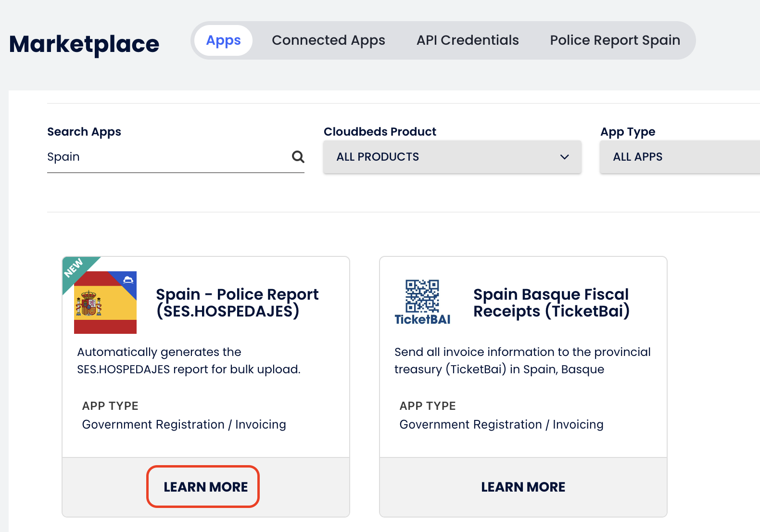Open the Connected Apps tab
The width and height of the screenshot is (760, 532).
coord(328,40)
